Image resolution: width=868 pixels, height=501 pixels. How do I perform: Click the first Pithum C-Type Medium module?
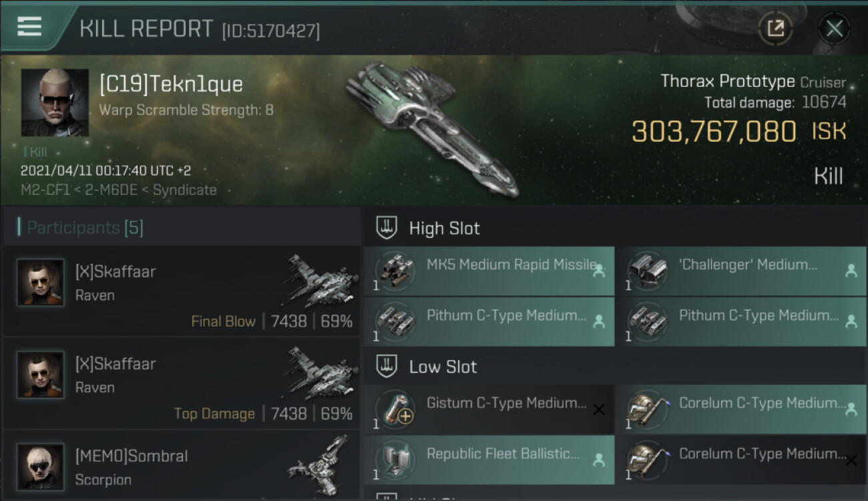pyautogui.click(x=489, y=321)
